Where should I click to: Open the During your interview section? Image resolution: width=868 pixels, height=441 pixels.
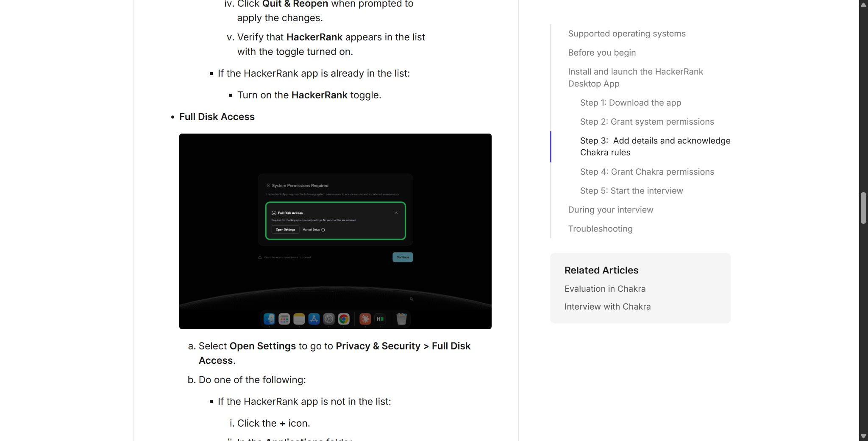coord(610,210)
